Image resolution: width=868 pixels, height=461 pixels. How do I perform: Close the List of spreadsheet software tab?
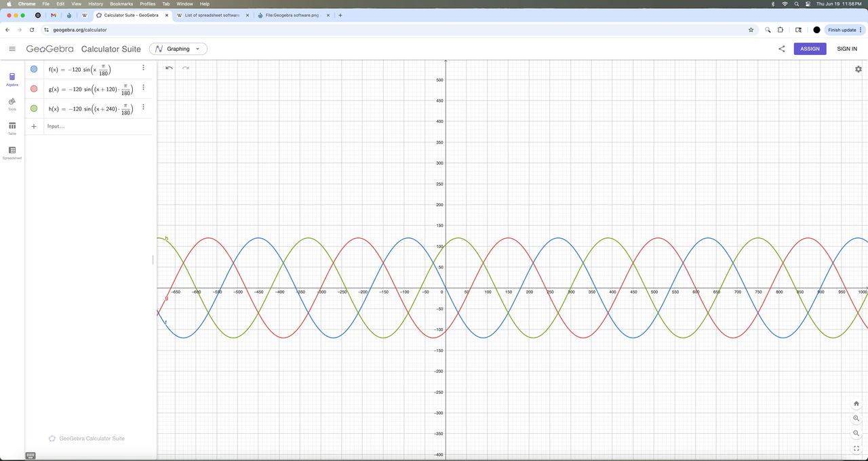(x=247, y=15)
